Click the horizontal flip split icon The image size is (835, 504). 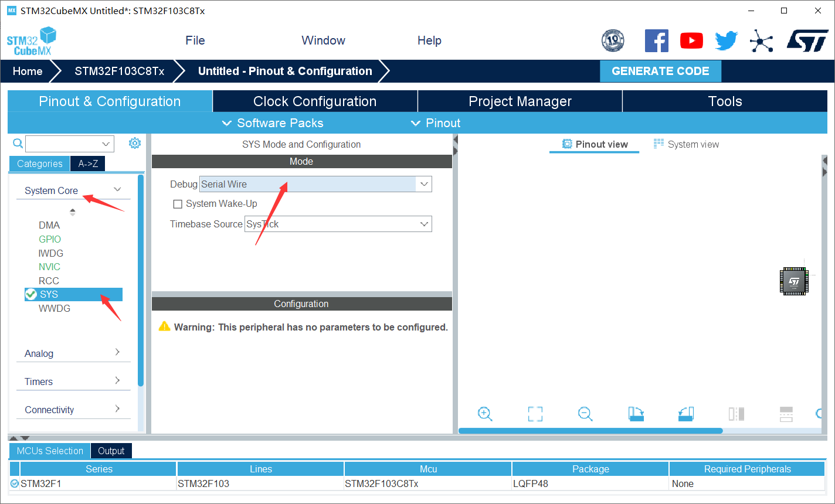(x=786, y=414)
